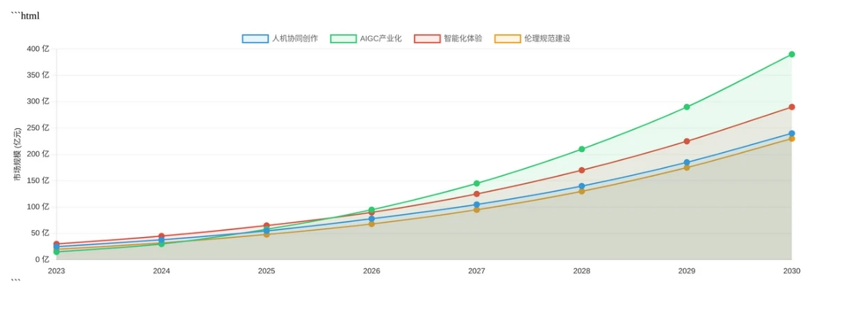
Task: Click the green data point at 2029
Action: pyautogui.click(x=686, y=107)
